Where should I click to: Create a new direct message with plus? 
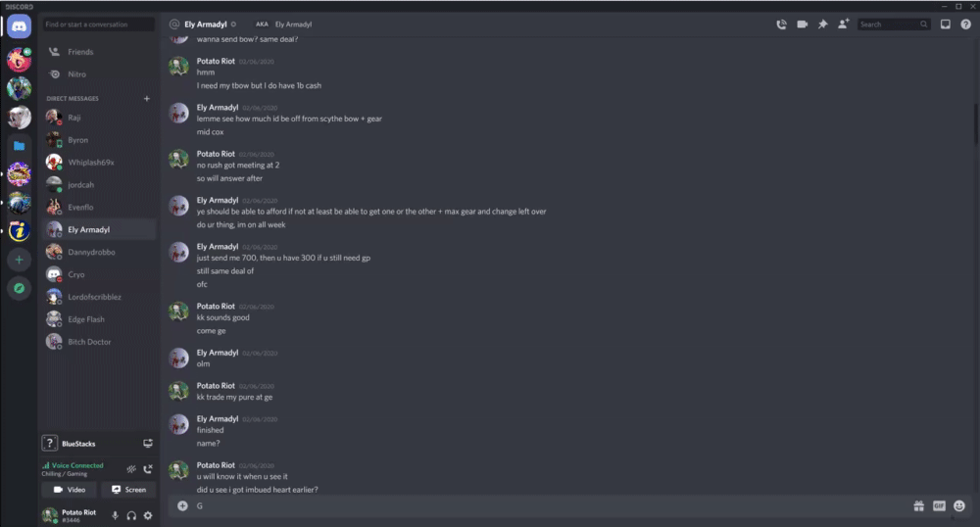tap(147, 98)
